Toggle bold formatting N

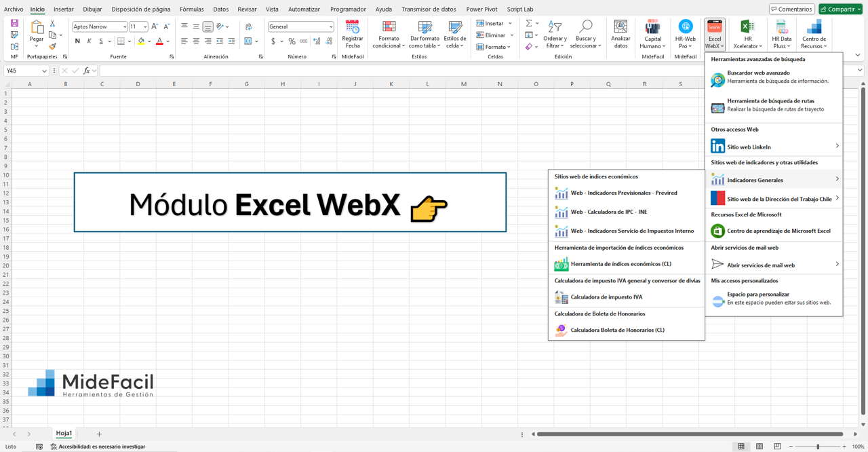[77, 41]
